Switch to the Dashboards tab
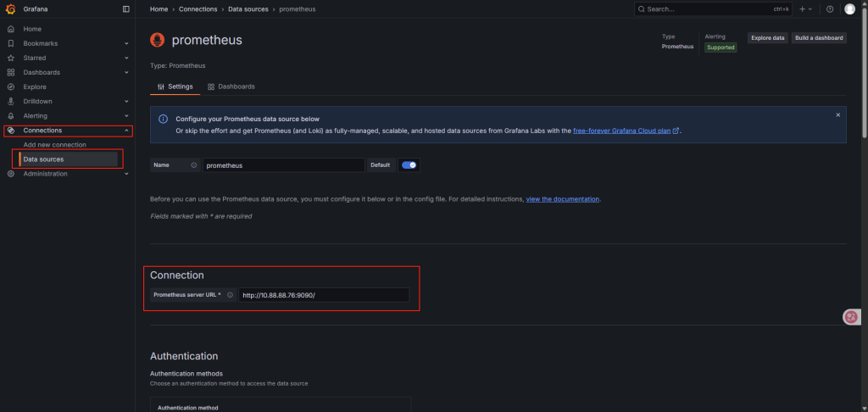Image resolution: width=868 pixels, height=412 pixels. click(x=231, y=86)
